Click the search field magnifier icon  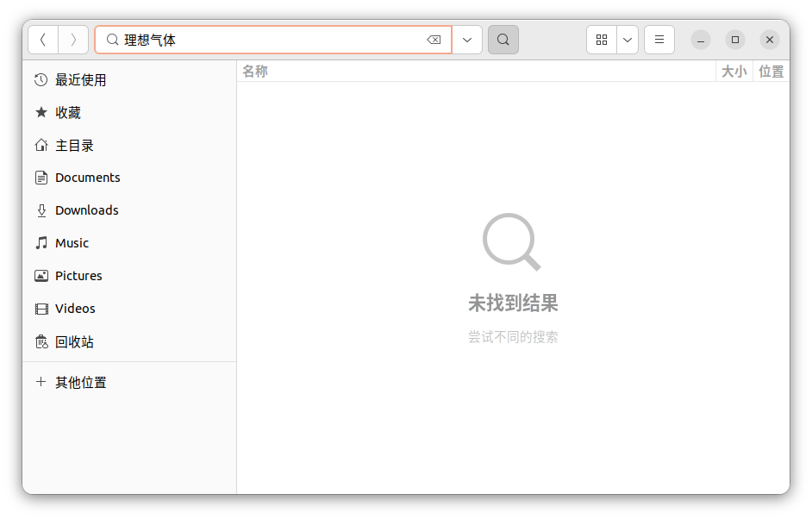[112, 40]
